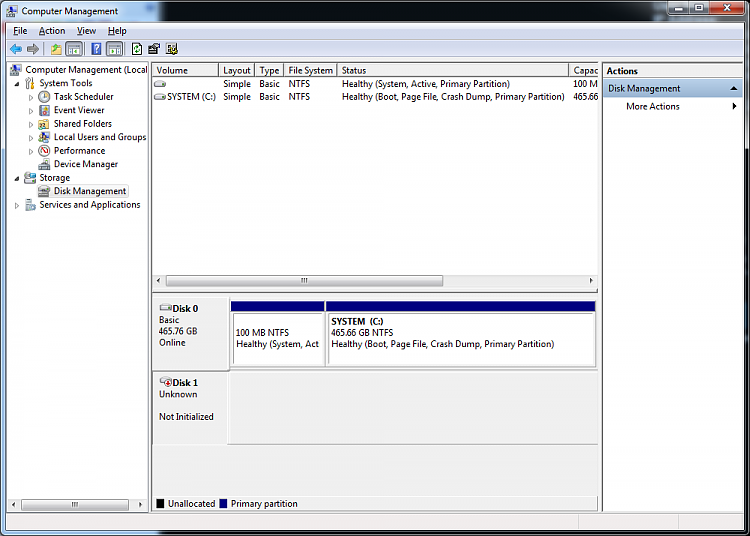Click the Refresh toolbar icon
Viewport: 750px width, 536px height.
[137, 49]
